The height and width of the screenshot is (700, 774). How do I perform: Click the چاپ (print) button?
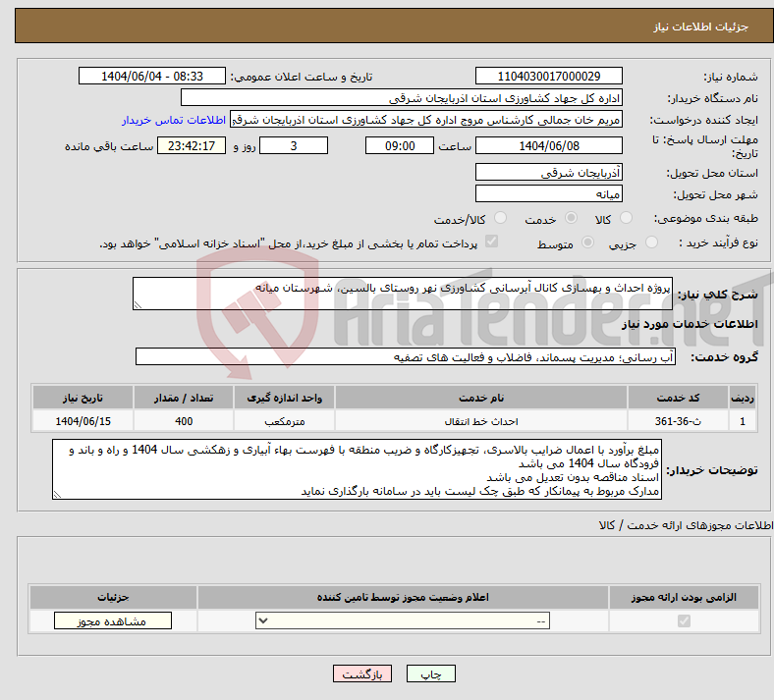tap(430, 673)
